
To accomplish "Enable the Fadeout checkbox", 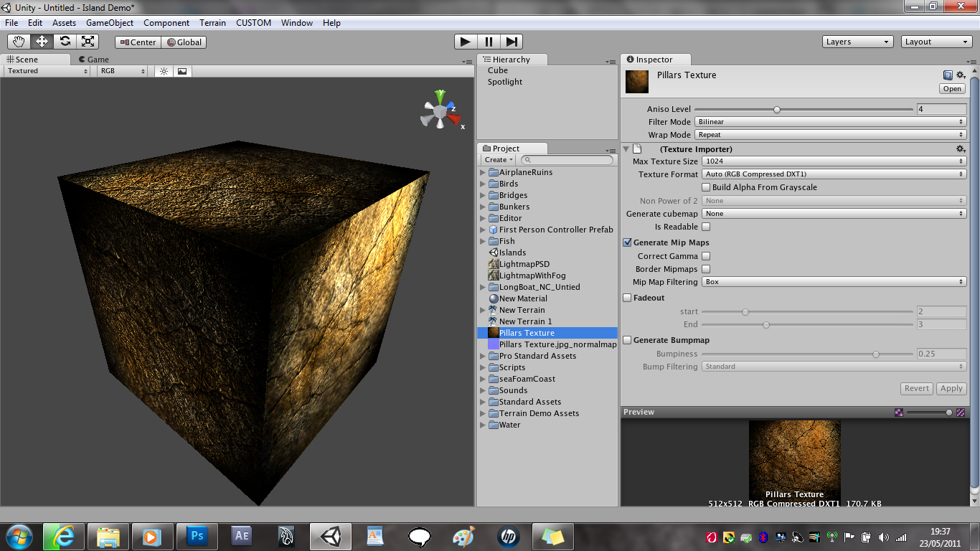I will [x=628, y=298].
